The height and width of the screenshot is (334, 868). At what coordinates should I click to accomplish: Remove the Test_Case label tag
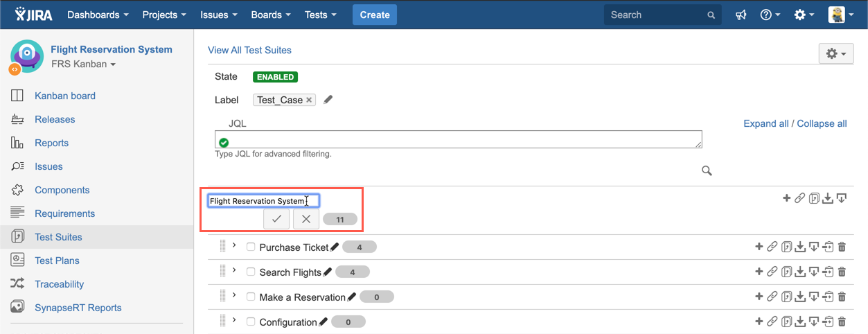(309, 100)
